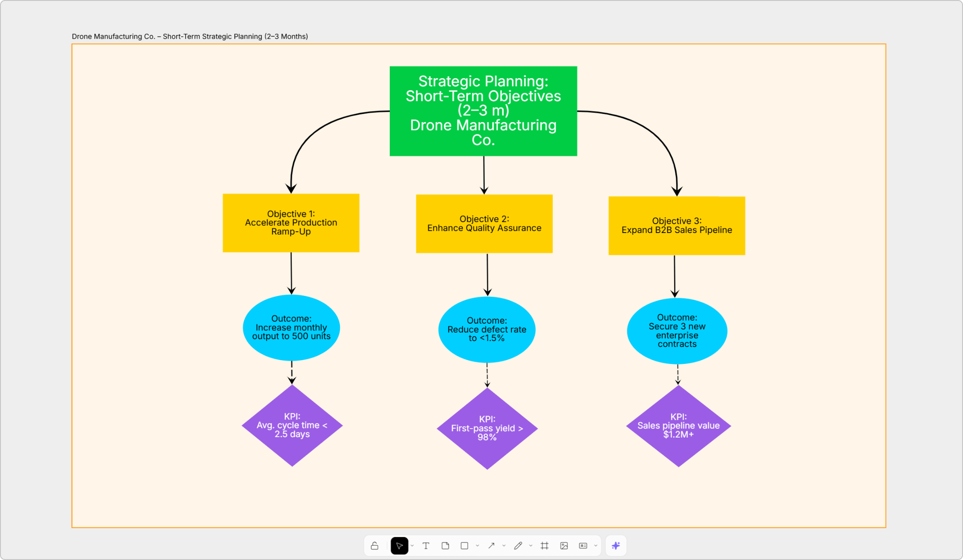Select the pointer selection tool
This screenshot has width=963, height=560.
point(399,546)
